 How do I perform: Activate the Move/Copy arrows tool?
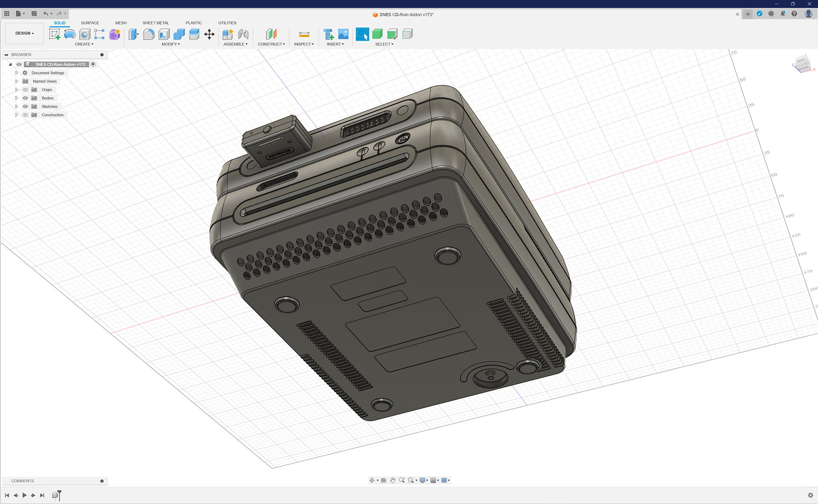209,34
